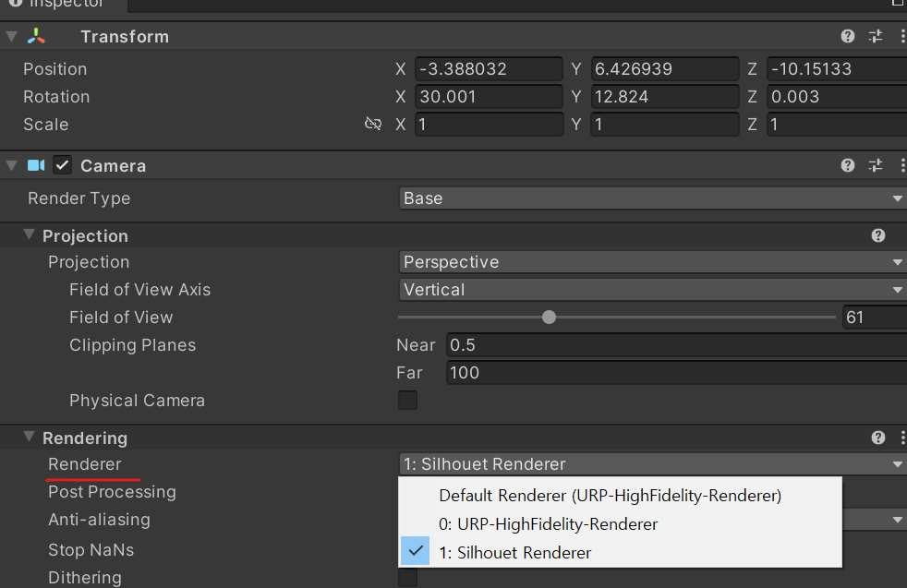Image resolution: width=907 pixels, height=588 pixels.
Task: Click the Position Z input field
Action: 837,69
